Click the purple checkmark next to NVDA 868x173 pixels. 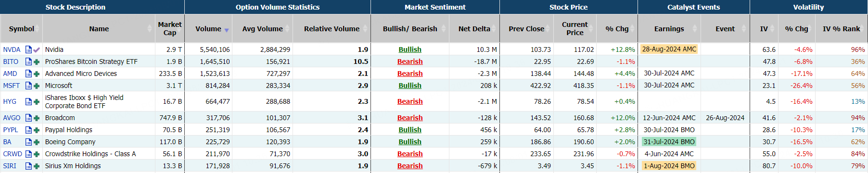[x=37, y=49]
